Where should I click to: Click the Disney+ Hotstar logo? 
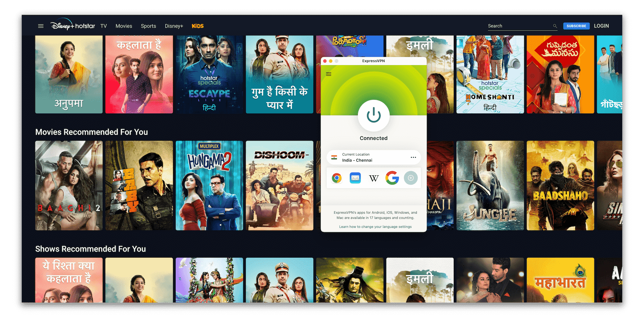pos(73,25)
